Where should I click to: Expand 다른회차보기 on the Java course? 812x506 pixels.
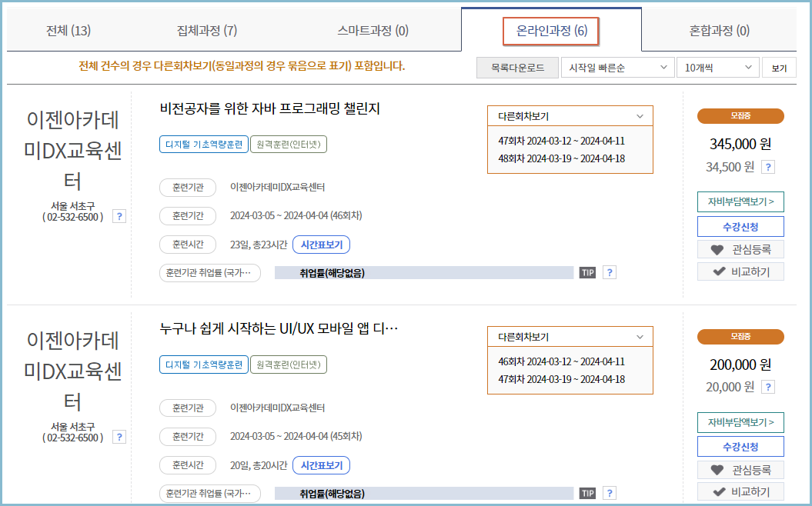tap(569, 115)
